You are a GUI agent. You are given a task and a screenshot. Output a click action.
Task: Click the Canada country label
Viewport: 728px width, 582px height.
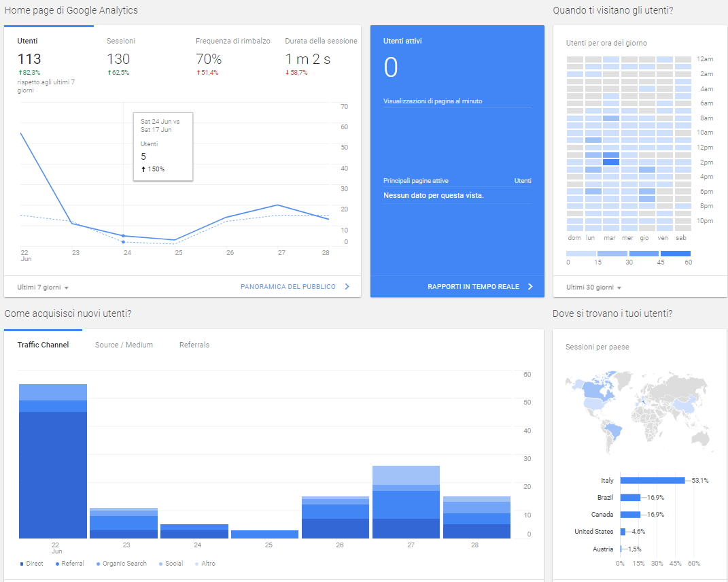click(x=602, y=514)
